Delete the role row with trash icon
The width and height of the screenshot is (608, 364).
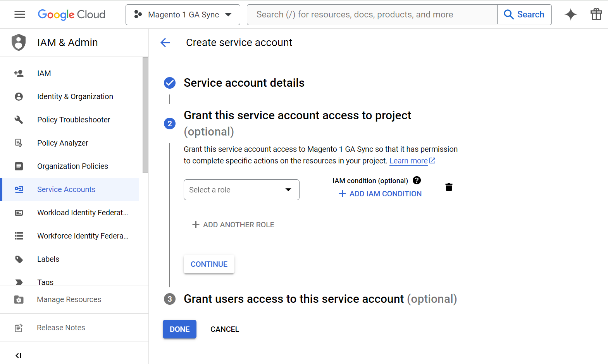449,187
